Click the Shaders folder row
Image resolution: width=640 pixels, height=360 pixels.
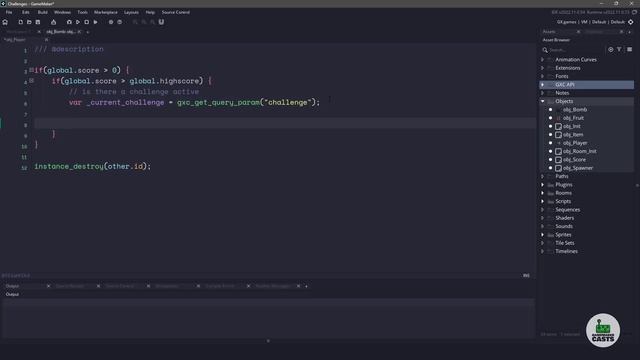click(x=587, y=218)
